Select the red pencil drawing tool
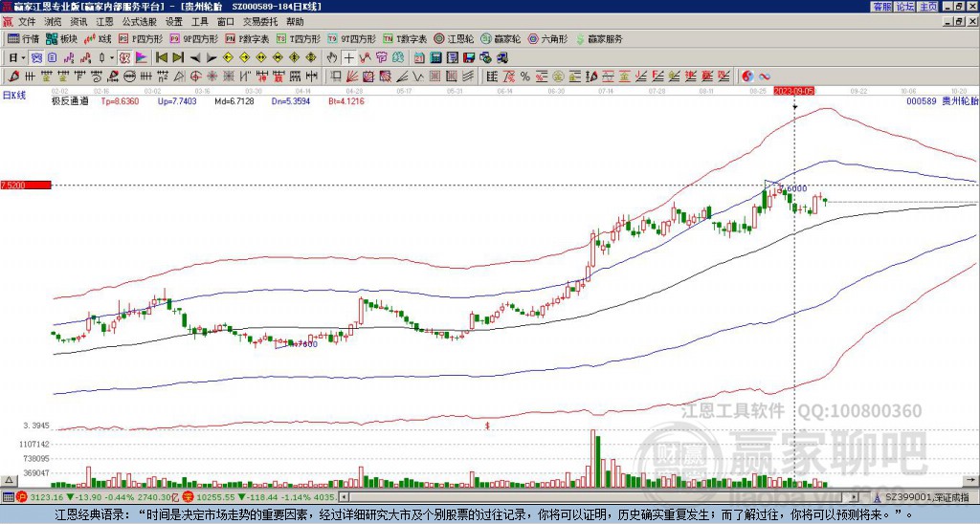 [x=13, y=76]
